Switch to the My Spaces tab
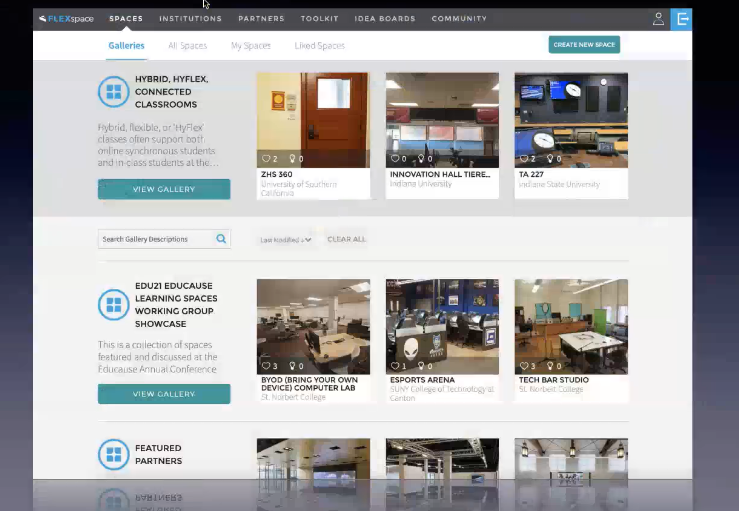The image size is (739, 511). (251, 46)
